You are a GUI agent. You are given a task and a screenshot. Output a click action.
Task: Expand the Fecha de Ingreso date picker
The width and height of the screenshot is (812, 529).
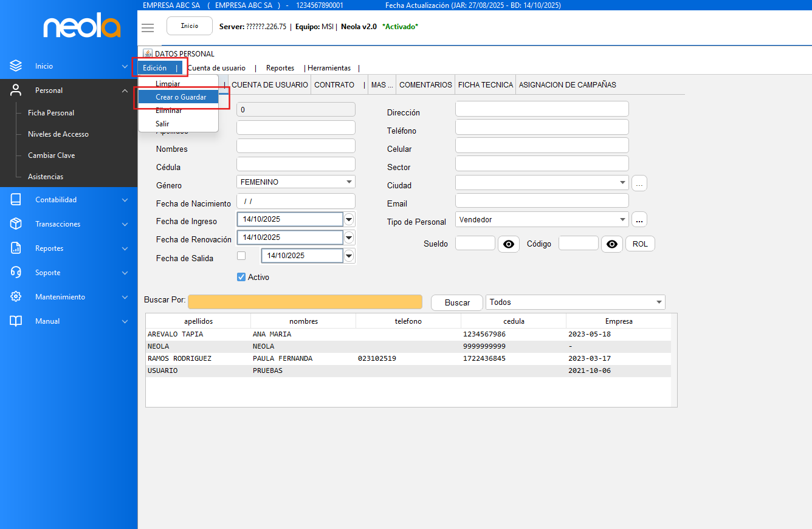point(349,219)
